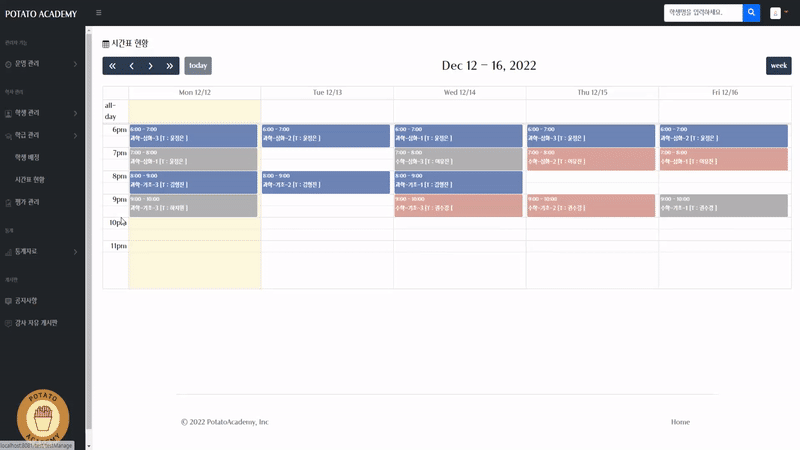800x450 pixels.
Task: Open Tuesday 8:00-9:00 blue class event
Action: pos(326,182)
